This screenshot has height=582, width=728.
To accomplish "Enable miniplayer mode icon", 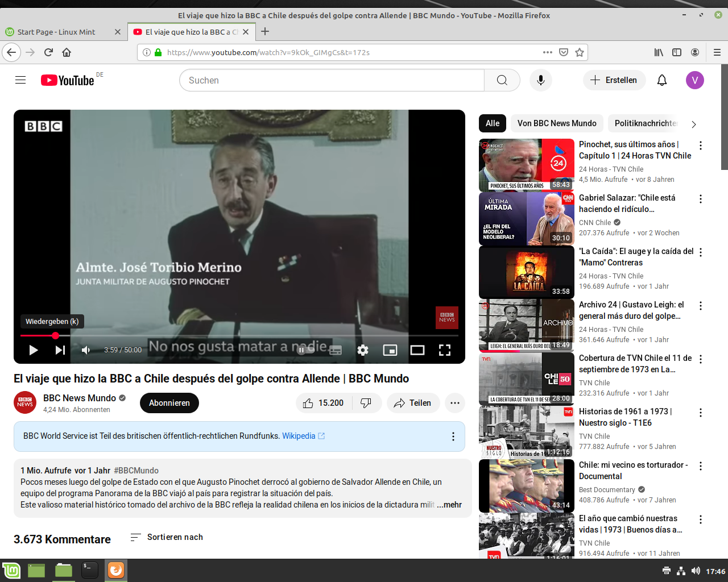I will point(390,350).
